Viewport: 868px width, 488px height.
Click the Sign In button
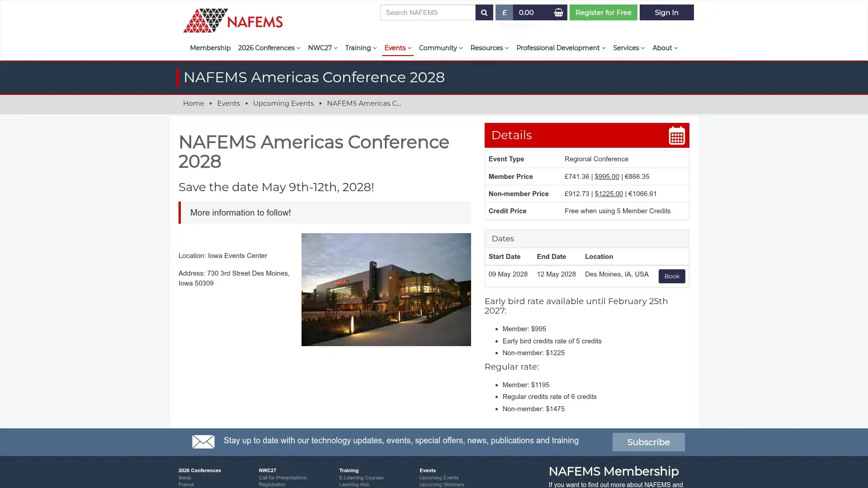click(x=666, y=13)
